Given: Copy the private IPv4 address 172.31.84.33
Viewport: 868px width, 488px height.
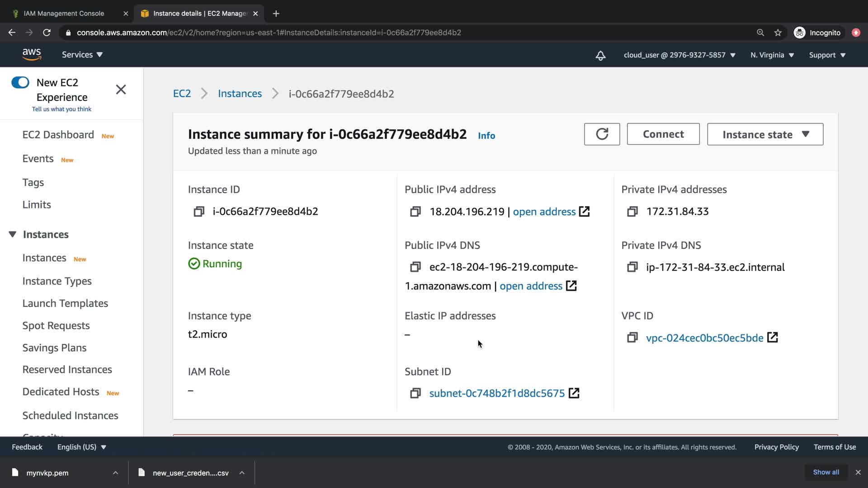Looking at the screenshot, I should 632,211.
